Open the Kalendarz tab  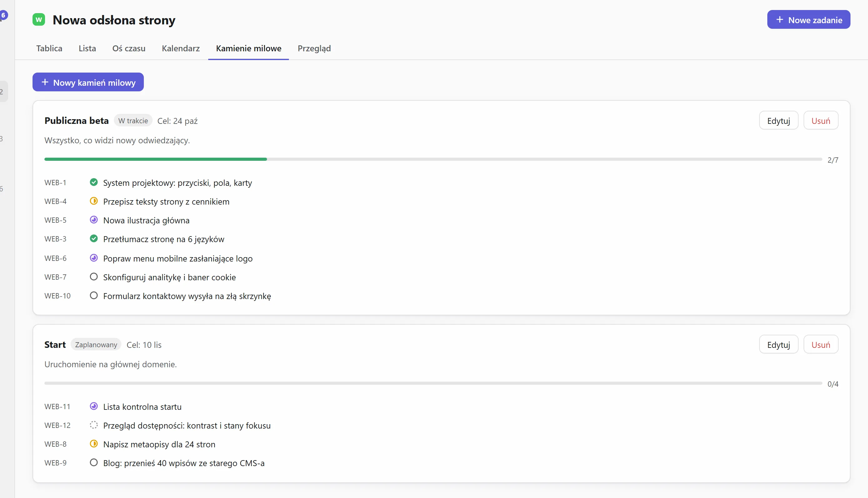tap(181, 48)
